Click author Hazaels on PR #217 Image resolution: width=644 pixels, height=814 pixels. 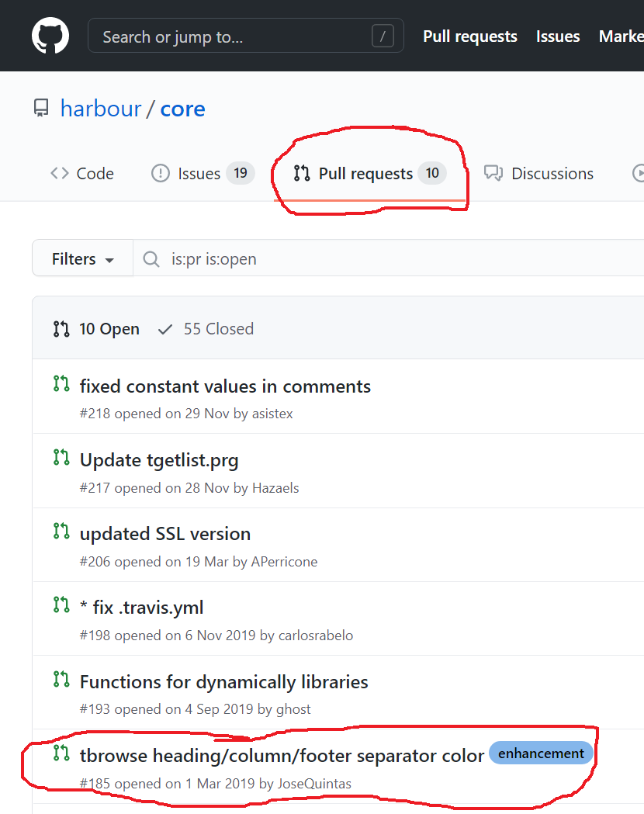(275, 488)
